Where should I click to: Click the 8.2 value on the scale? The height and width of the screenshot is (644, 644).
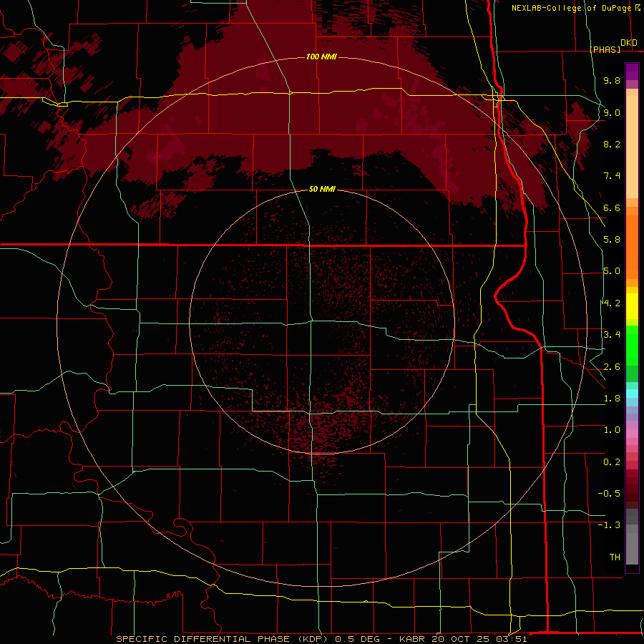(612, 144)
